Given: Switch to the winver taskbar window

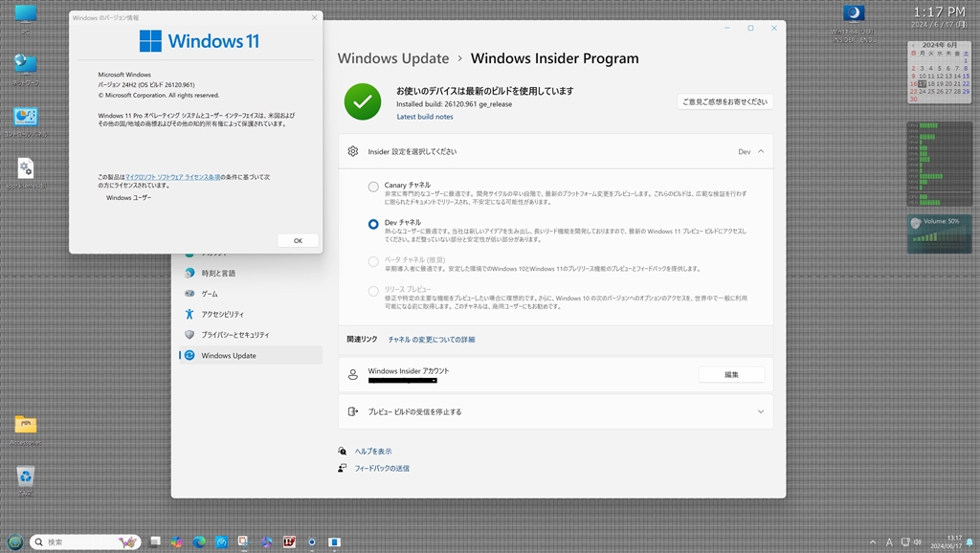Looking at the screenshot, I should click(x=334, y=542).
